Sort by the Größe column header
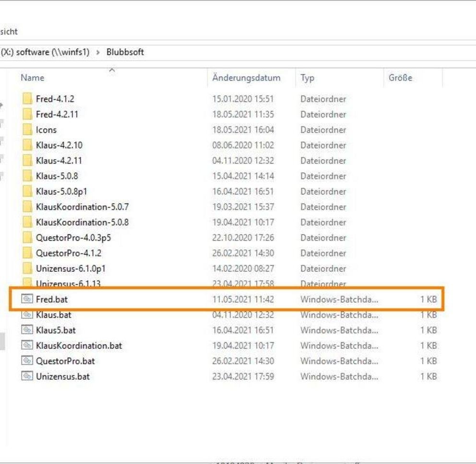476x464 pixels. [400, 78]
